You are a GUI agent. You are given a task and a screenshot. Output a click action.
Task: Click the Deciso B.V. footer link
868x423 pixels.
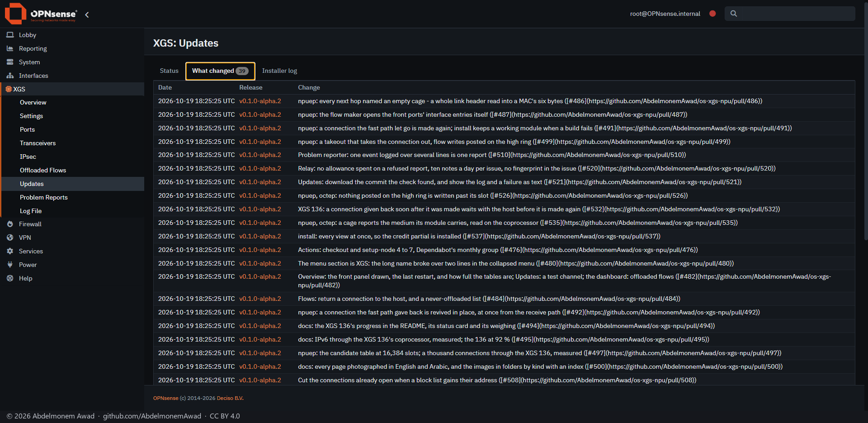click(230, 398)
